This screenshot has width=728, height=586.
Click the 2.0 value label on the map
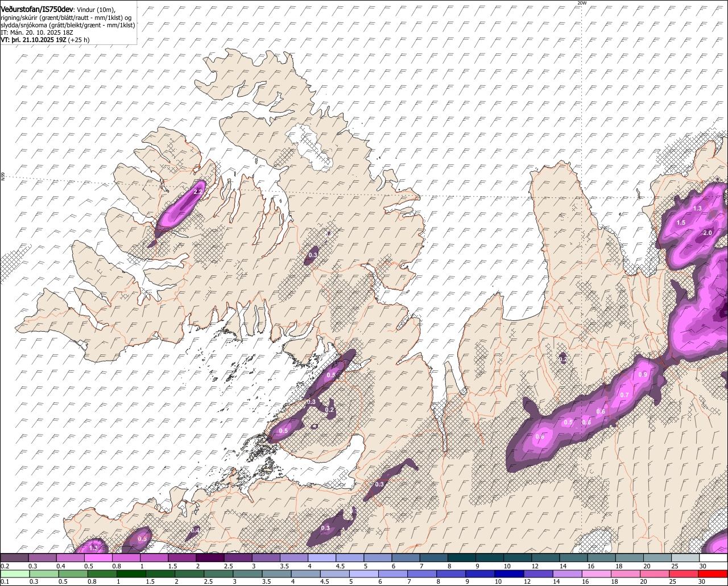(x=708, y=233)
